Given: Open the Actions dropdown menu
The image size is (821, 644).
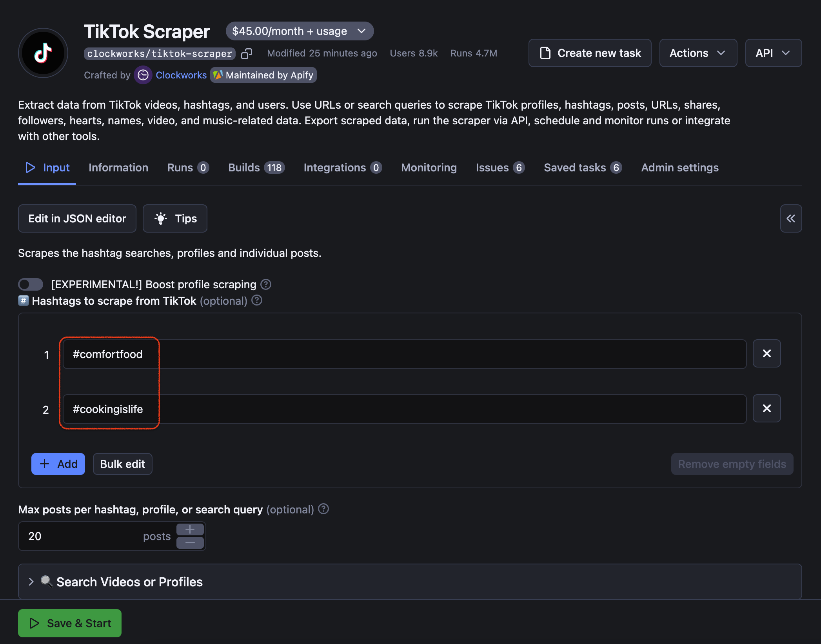Looking at the screenshot, I should click(698, 53).
